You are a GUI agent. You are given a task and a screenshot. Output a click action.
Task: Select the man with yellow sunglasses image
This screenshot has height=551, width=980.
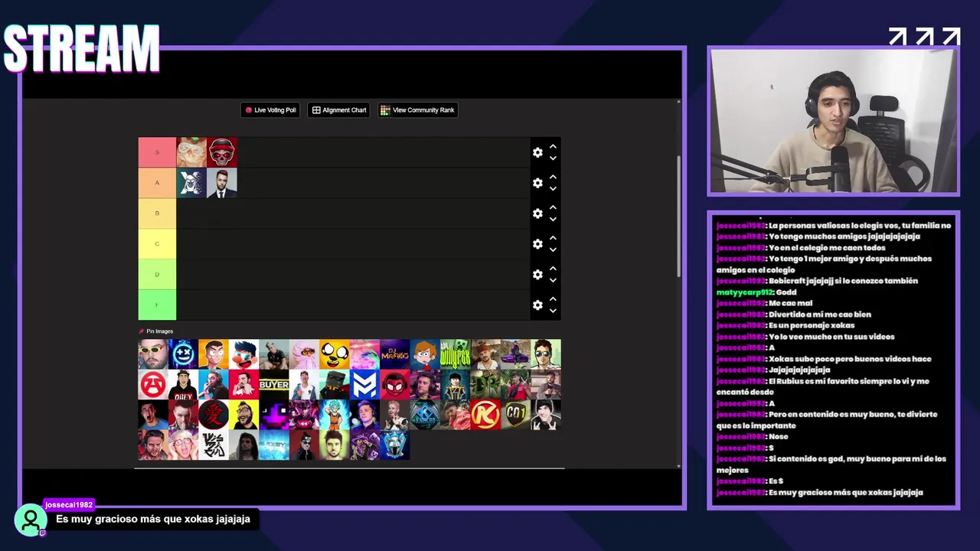coord(152,354)
